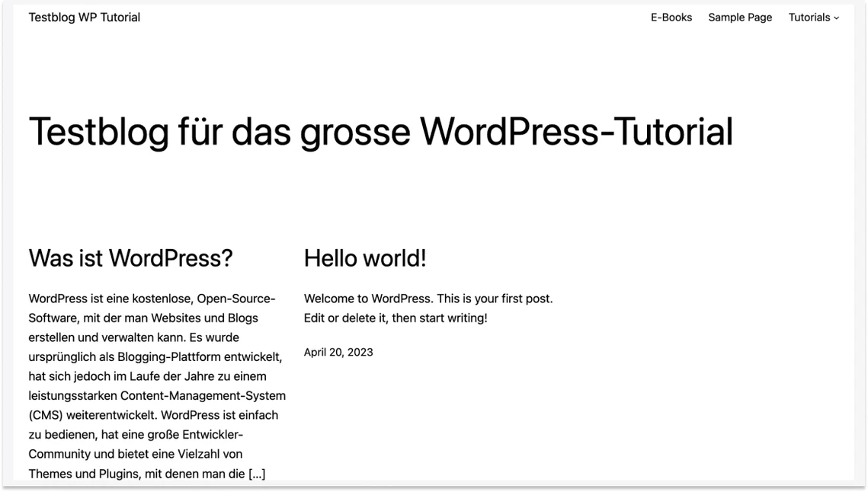The image size is (868, 492).
Task: Click the word "Testblog" in the large heading
Action: point(98,131)
